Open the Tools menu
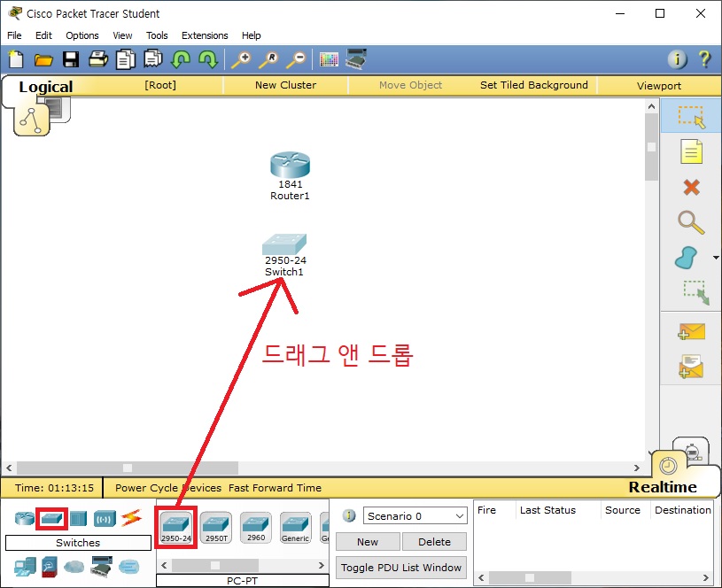Screen dimensions: 722x588 tap(157, 35)
